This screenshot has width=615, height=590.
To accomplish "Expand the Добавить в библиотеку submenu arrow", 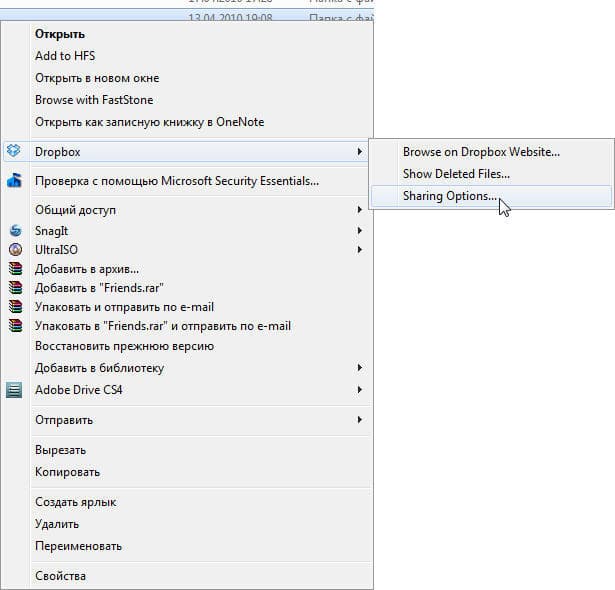I will click(x=360, y=368).
